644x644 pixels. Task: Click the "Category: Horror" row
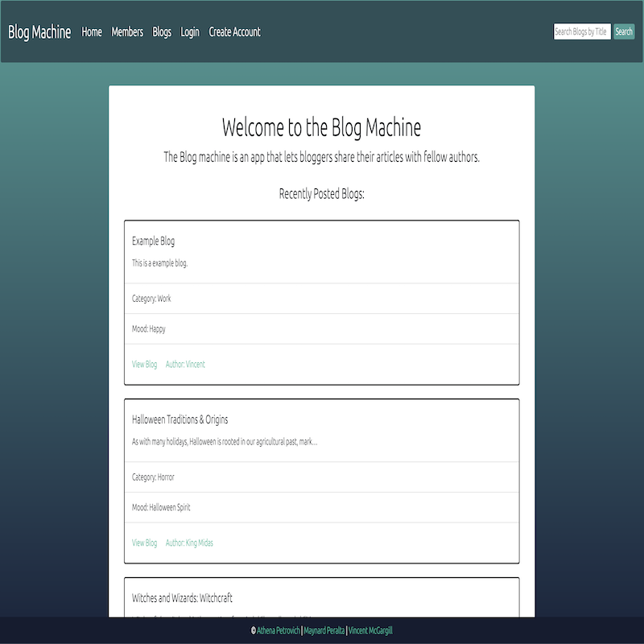coord(321,477)
